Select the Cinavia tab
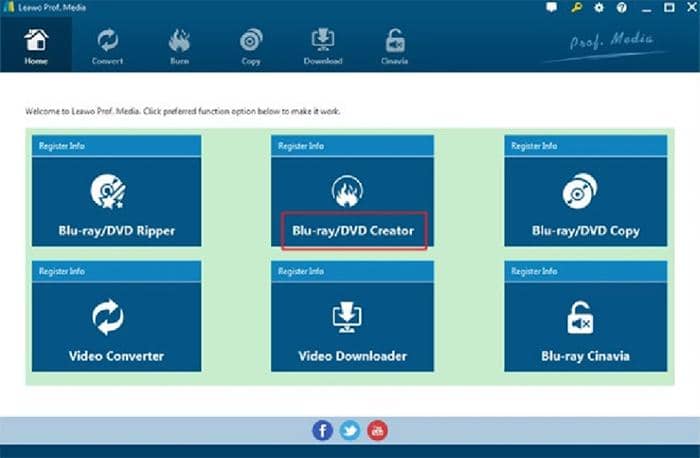The image size is (700, 458). click(x=395, y=46)
